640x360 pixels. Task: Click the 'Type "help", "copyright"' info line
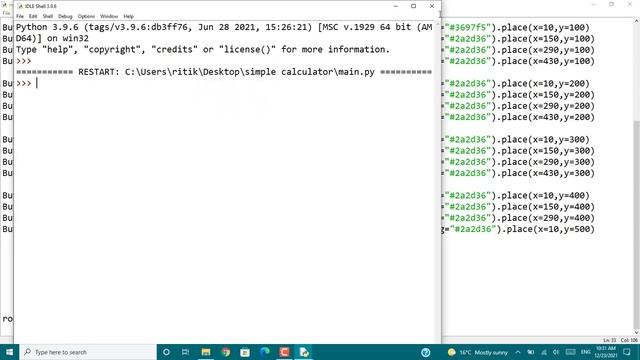pyautogui.click(x=203, y=49)
